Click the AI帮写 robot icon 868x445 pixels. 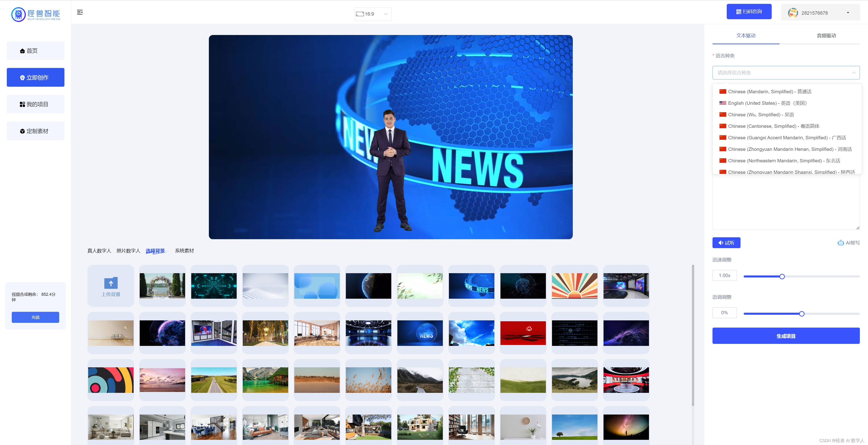(x=841, y=243)
